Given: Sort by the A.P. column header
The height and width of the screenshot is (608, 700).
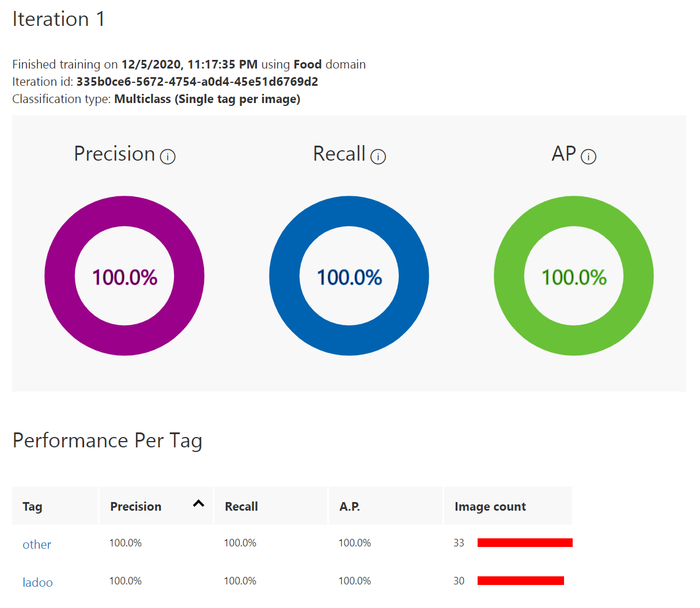Looking at the screenshot, I should (x=350, y=507).
